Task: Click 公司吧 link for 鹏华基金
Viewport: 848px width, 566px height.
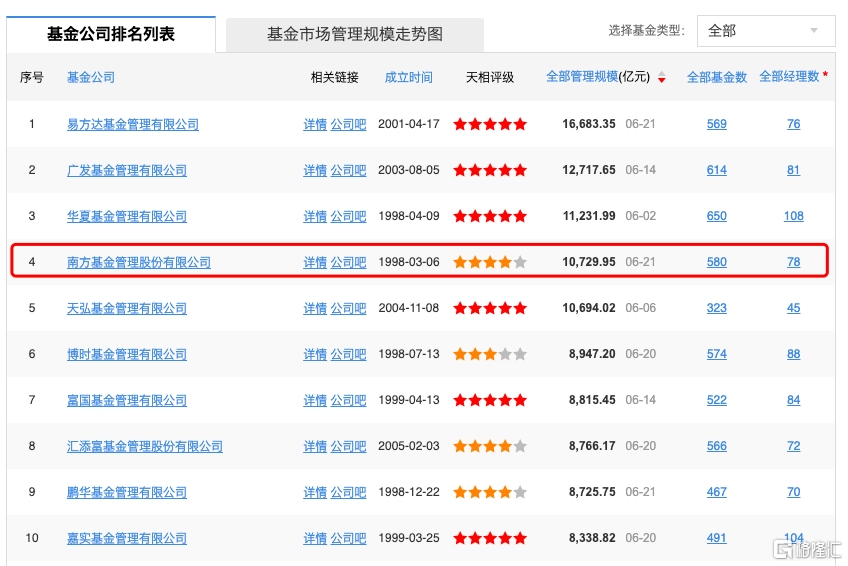Action: coord(348,492)
